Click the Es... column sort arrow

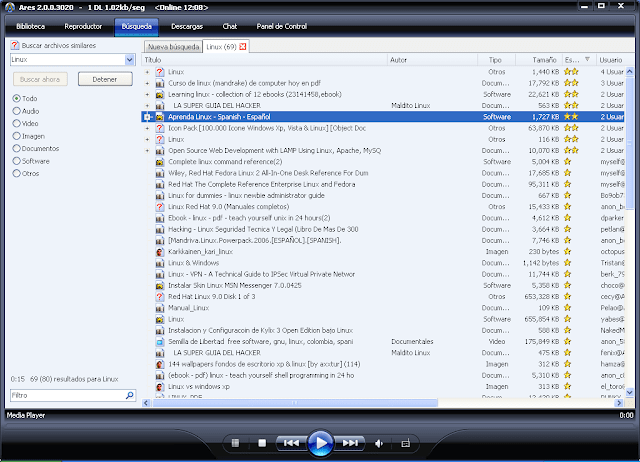click(x=587, y=60)
